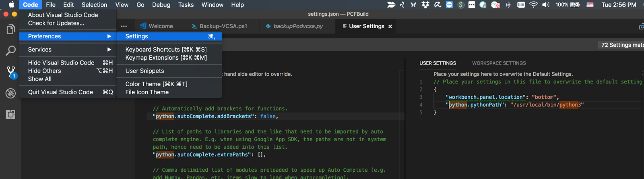Click the three-dots overflow icon beside the tabs
The height and width of the screenshot is (179, 644).
coord(124,26)
